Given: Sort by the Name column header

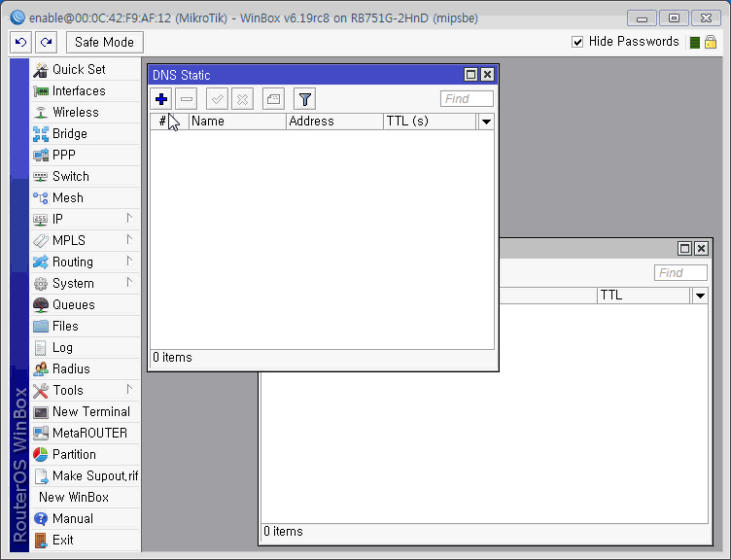Looking at the screenshot, I should [x=237, y=122].
